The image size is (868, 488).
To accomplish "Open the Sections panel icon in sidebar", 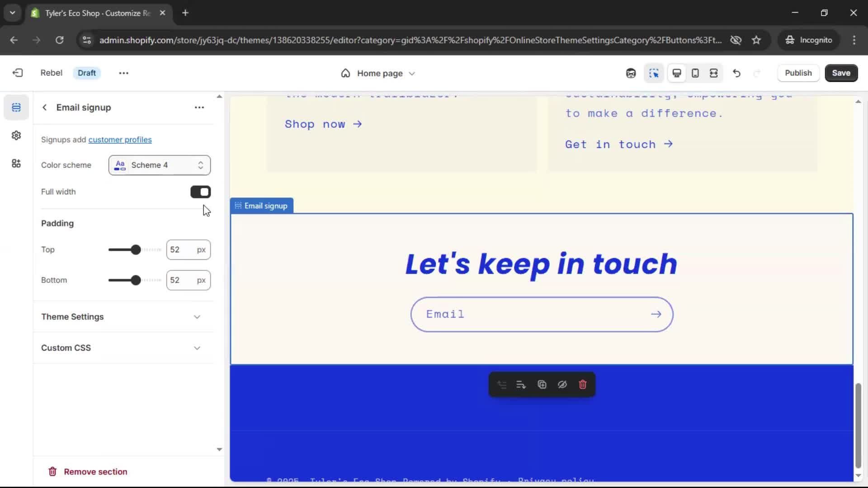I will (16, 108).
